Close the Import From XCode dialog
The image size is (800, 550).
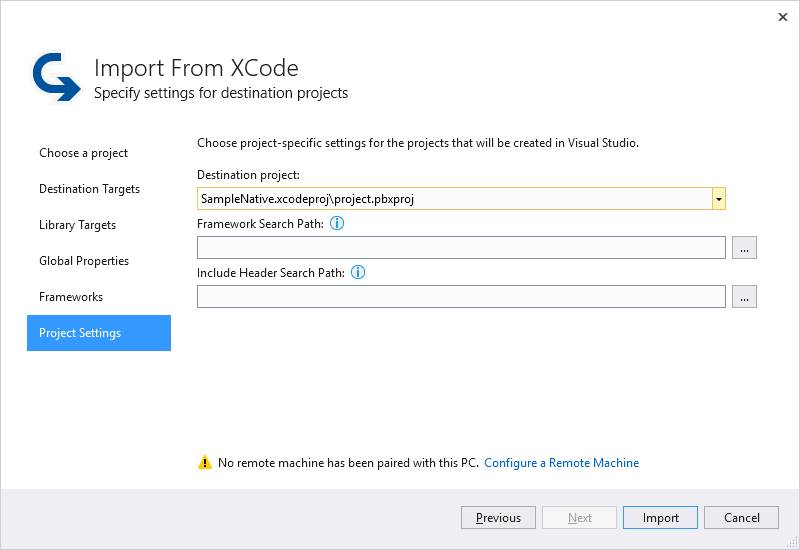[783, 17]
